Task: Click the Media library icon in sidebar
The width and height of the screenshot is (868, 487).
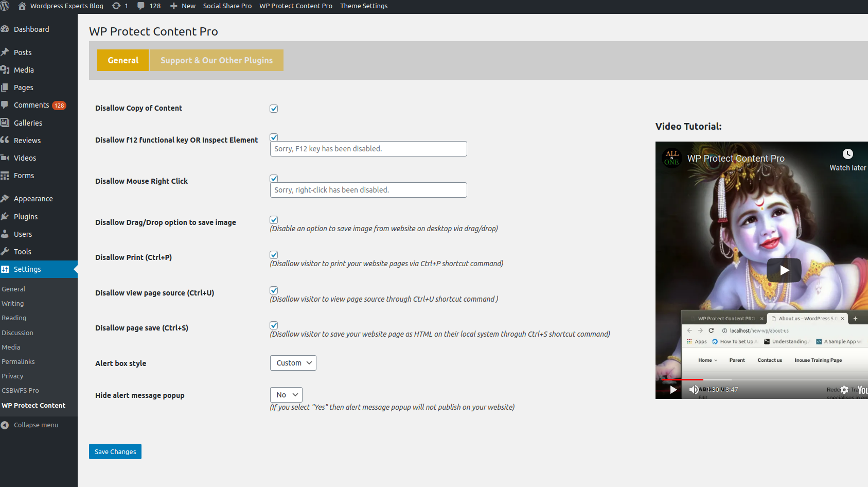Action: coord(5,70)
